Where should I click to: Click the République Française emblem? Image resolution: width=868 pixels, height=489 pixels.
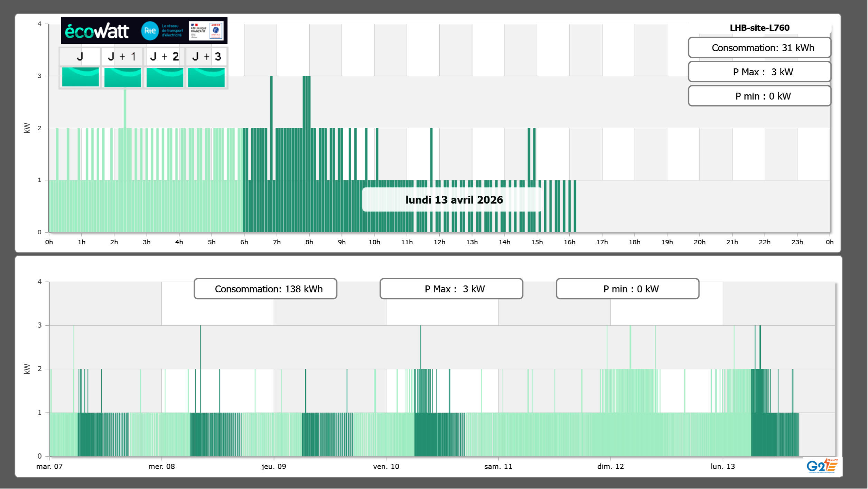pos(198,30)
